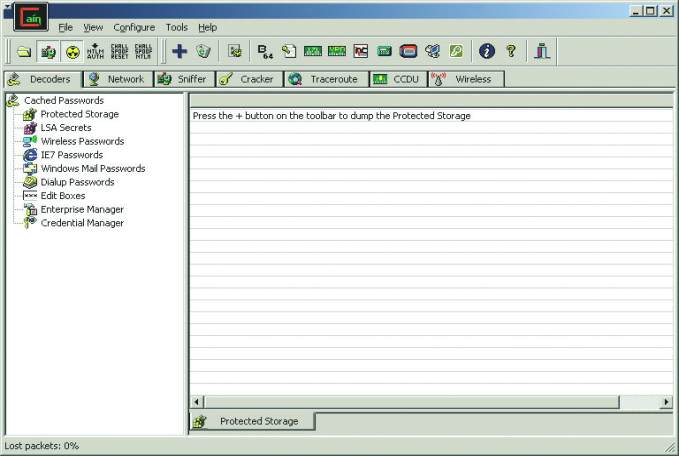Click the blue info About icon
679x456 pixels.
(x=487, y=51)
